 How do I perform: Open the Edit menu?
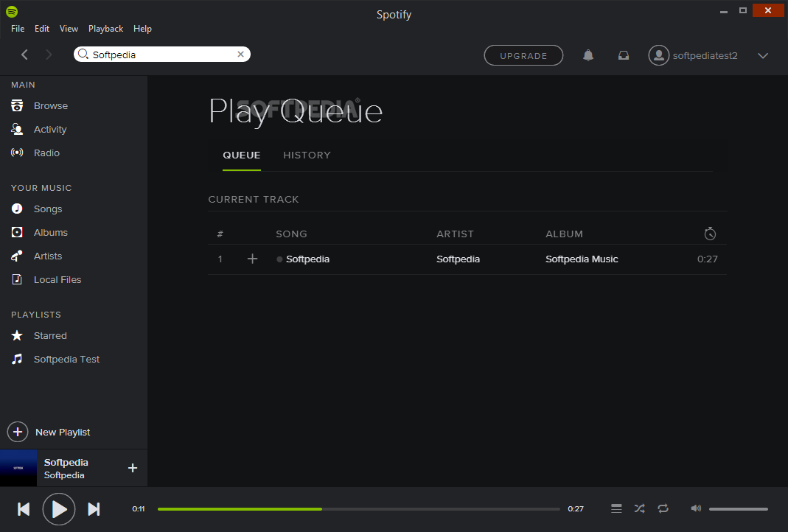(x=42, y=29)
